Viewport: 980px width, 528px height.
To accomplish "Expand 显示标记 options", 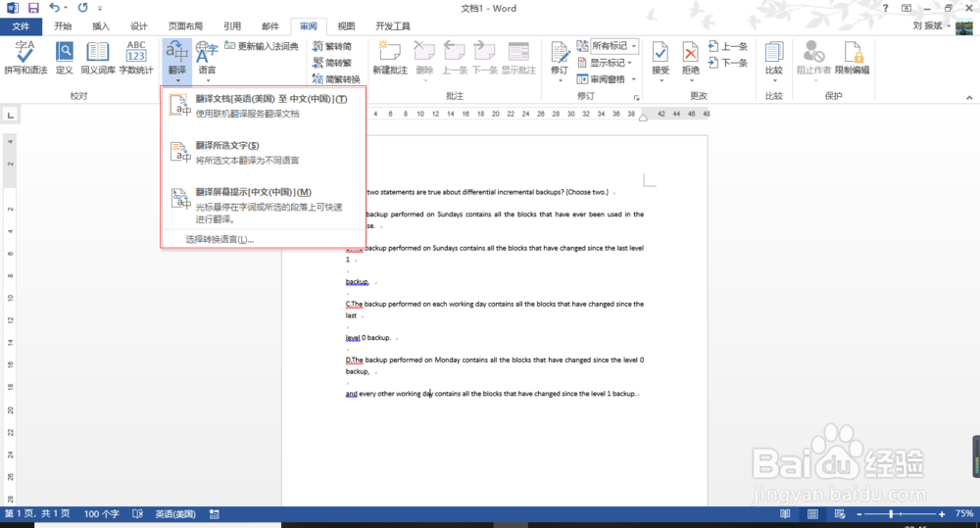I will click(x=605, y=63).
